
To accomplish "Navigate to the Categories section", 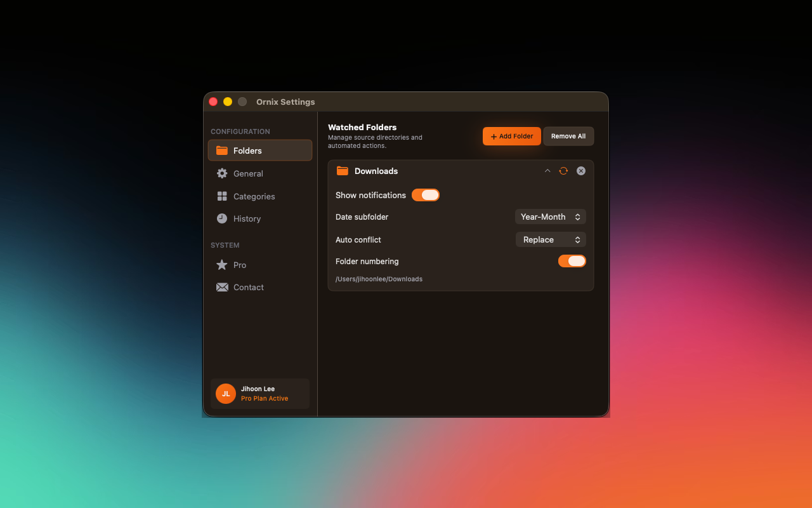I will [254, 196].
